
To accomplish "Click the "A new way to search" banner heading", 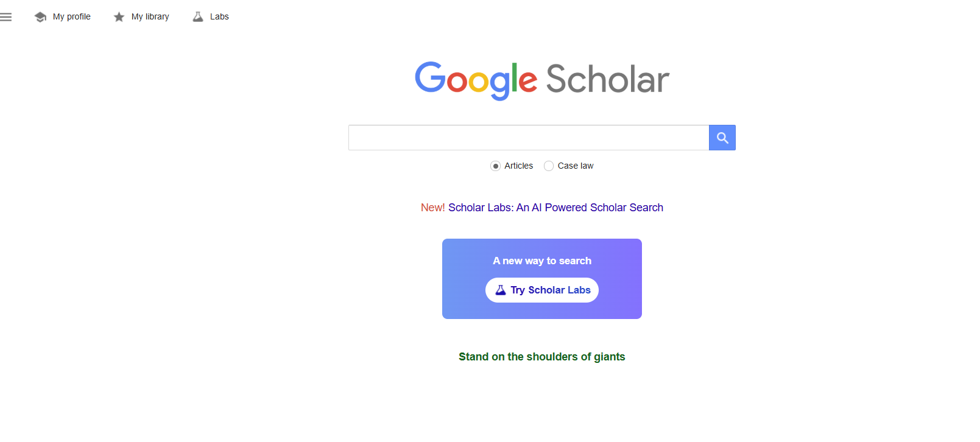I will 541,261.
